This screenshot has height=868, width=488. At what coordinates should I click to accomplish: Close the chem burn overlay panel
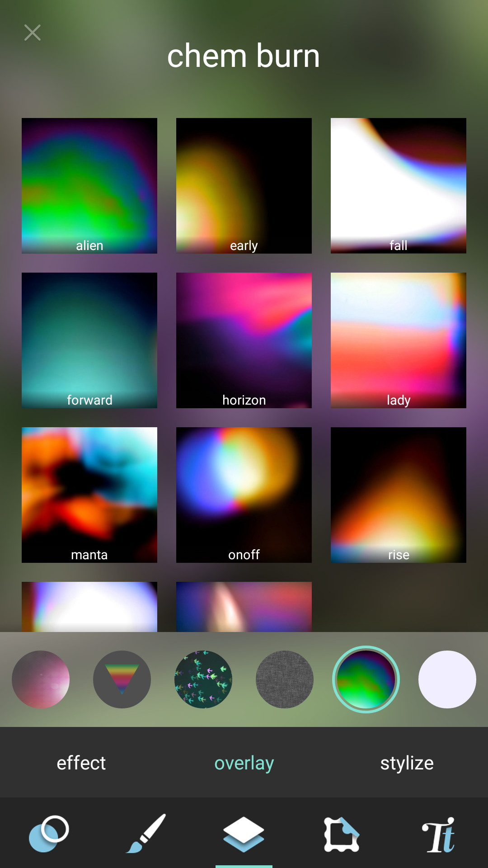[33, 33]
